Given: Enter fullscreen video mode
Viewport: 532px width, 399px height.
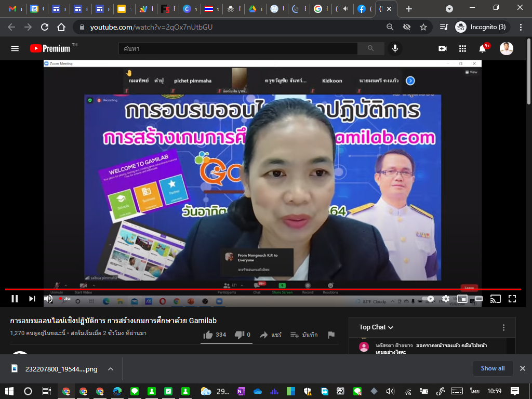Looking at the screenshot, I should 512,299.
